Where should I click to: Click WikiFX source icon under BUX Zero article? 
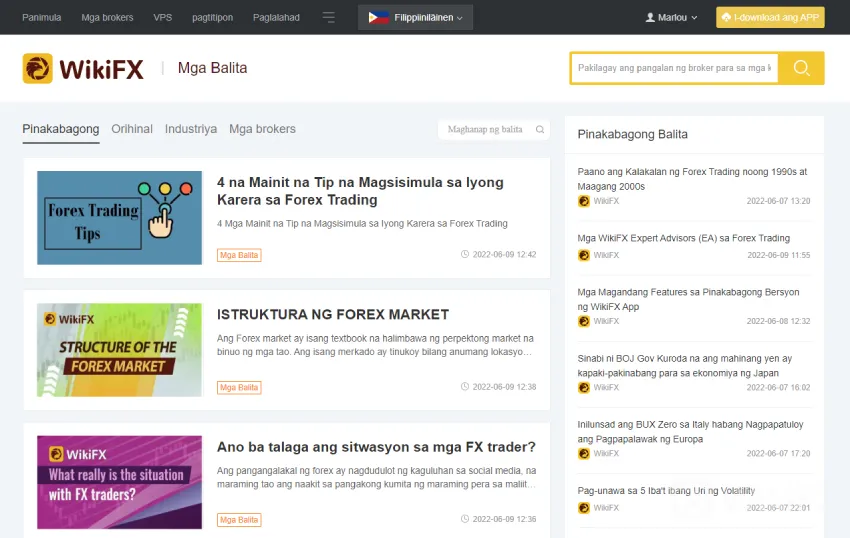584,453
